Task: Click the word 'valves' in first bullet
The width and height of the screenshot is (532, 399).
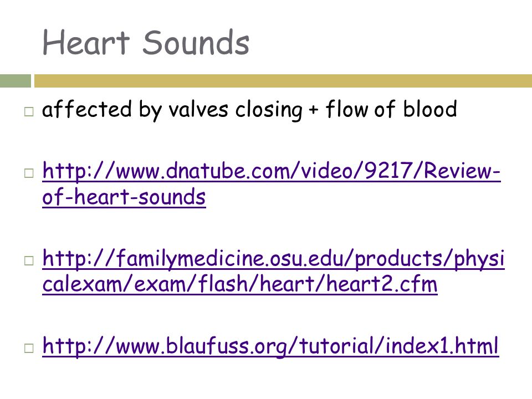Action: pos(198,110)
